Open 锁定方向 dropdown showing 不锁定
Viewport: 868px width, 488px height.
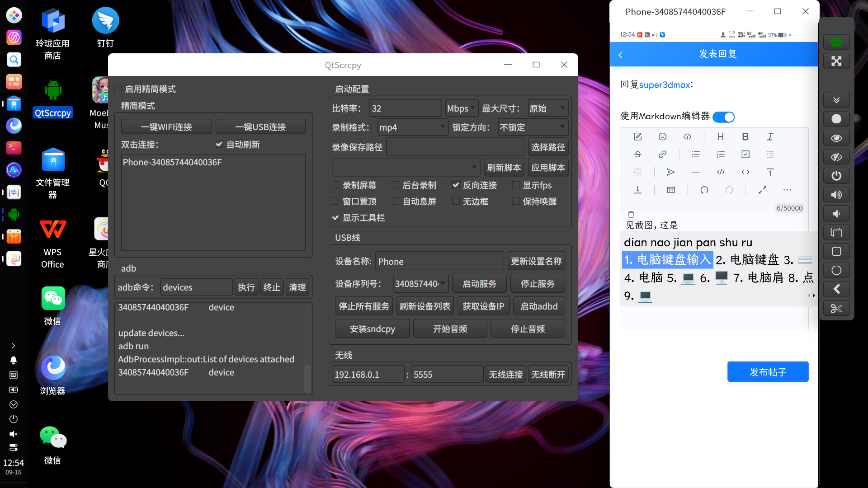point(533,127)
